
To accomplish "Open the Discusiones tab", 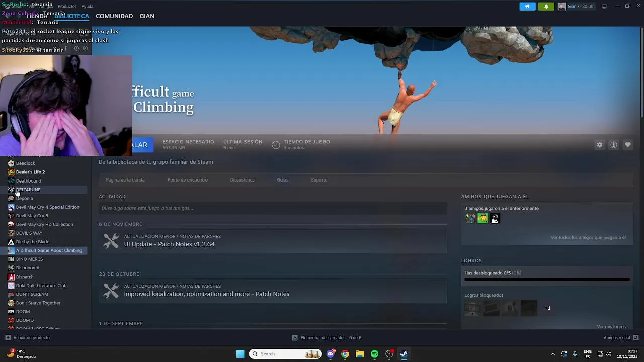I will [242, 180].
